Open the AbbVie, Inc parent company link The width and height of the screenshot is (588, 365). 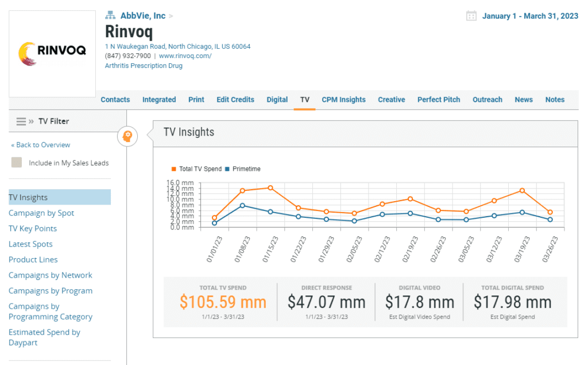(143, 16)
